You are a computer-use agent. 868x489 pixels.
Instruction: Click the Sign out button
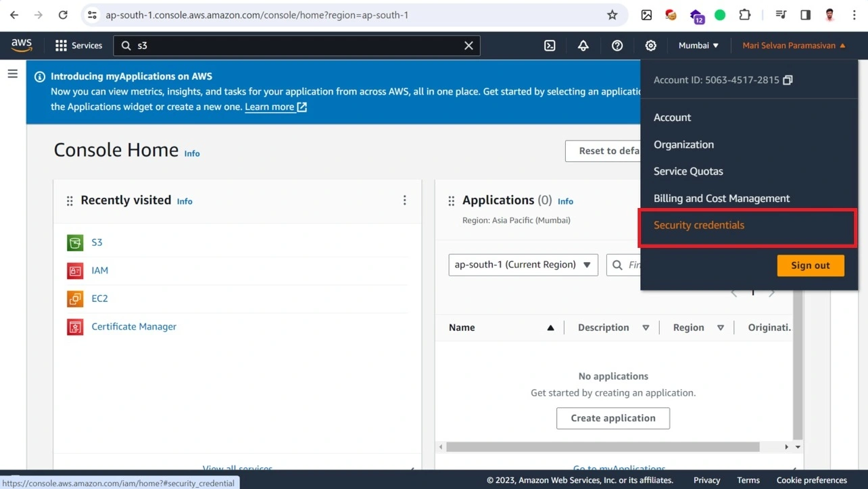(811, 265)
